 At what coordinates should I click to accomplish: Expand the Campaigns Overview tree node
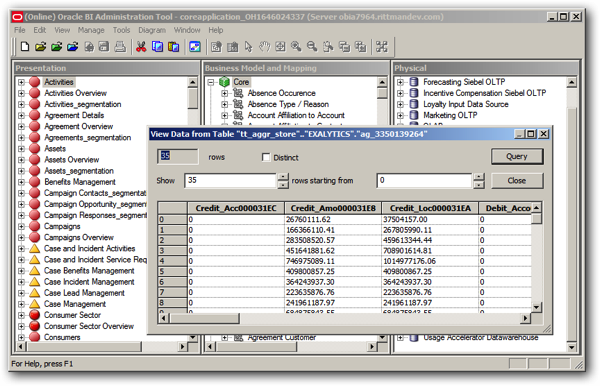pos(21,237)
